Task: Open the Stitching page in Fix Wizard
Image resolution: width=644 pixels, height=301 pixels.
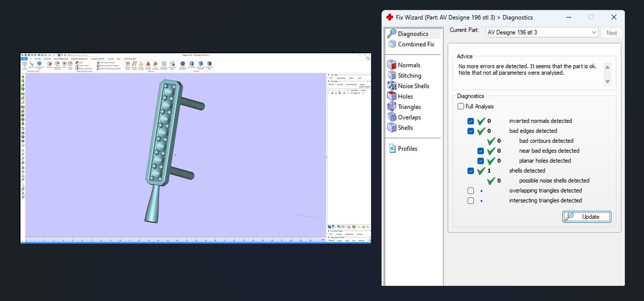Action: [409, 76]
